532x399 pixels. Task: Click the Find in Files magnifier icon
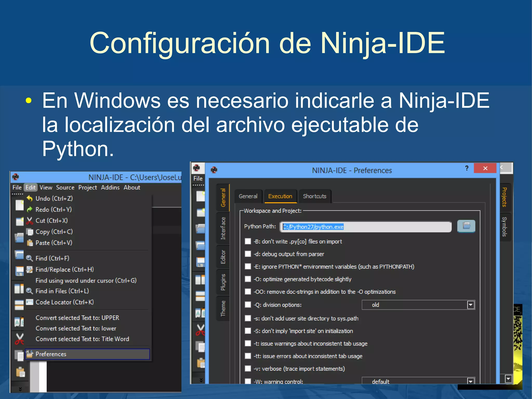[30, 291]
